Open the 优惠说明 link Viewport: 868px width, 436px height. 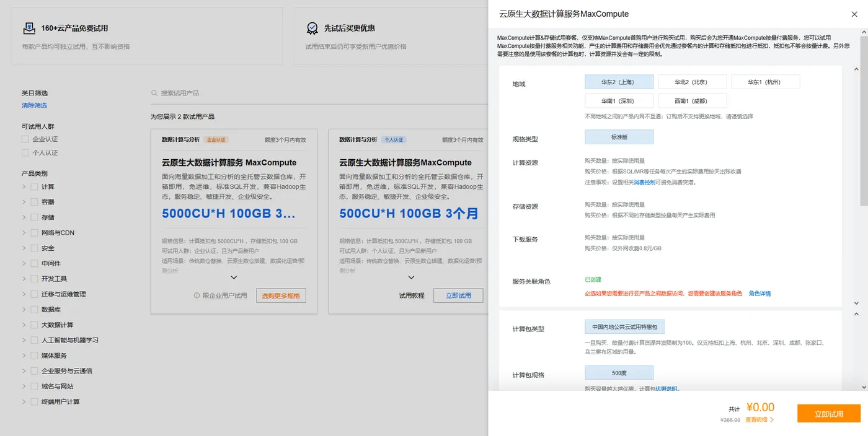[666, 389]
